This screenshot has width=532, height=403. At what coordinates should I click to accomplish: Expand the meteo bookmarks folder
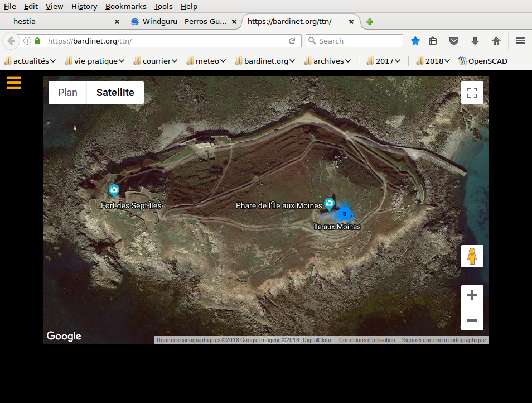[207, 61]
